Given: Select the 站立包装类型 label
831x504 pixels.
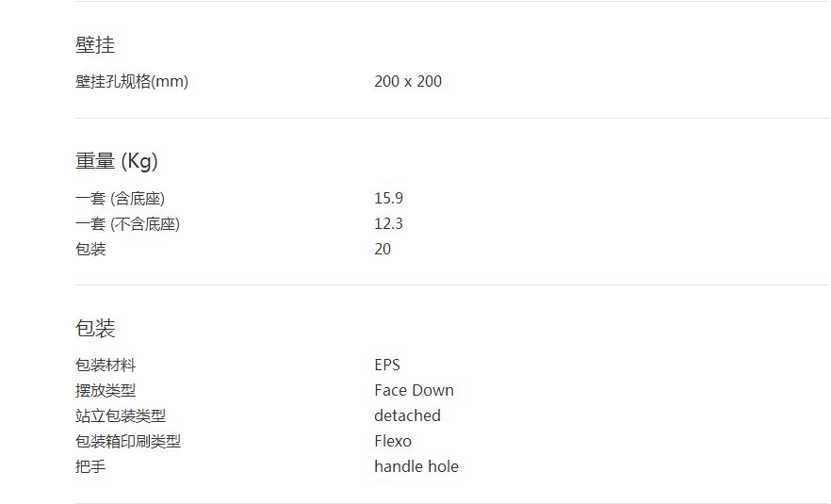Looking at the screenshot, I should pyautogui.click(x=121, y=415).
